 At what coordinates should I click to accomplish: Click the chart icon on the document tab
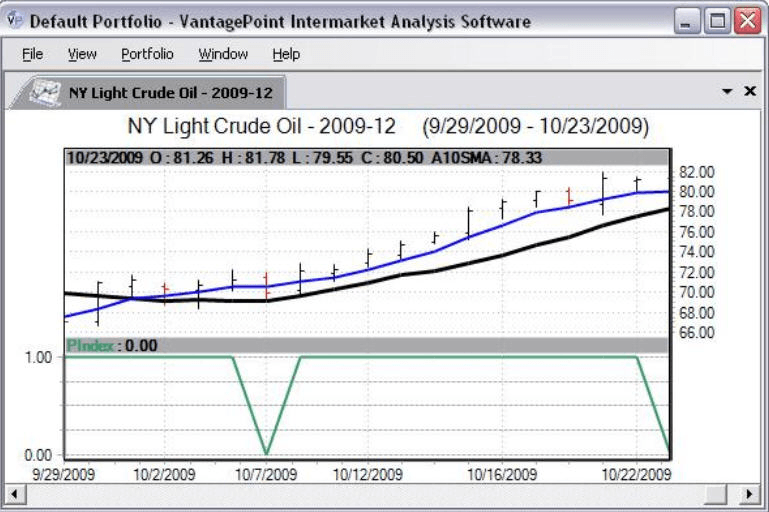pos(44,93)
